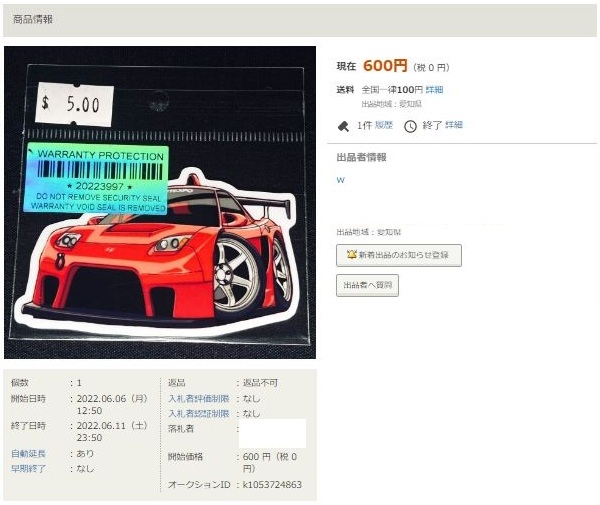The width and height of the screenshot is (600, 505).
Task: Click the 返品不可 return policy value
Action: coord(261,383)
